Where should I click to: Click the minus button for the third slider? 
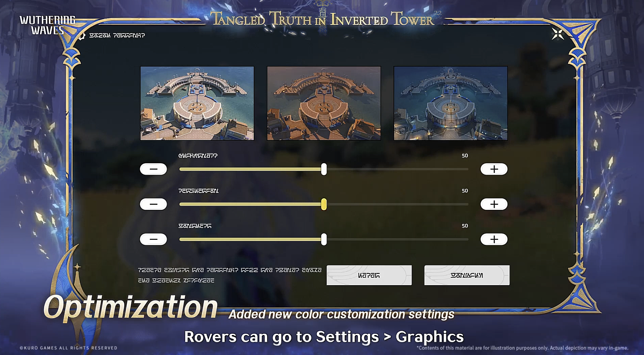point(154,239)
